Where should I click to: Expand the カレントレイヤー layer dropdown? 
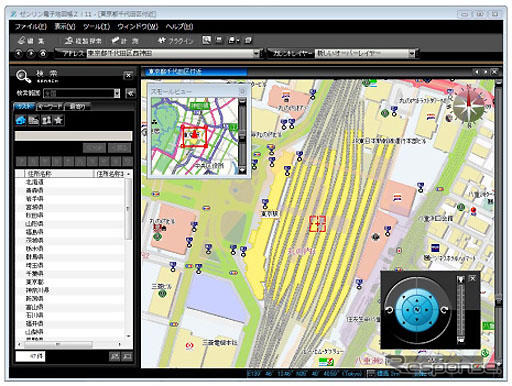pyautogui.click(x=412, y=53)
